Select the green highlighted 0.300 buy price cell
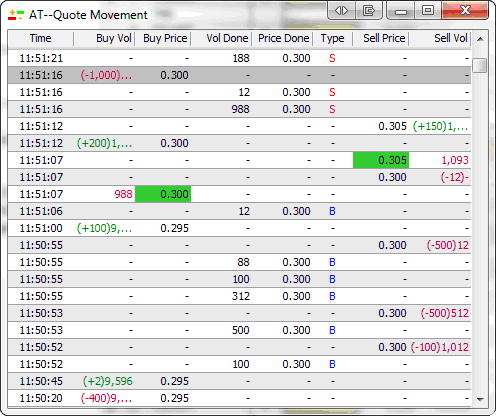The width and height of the screenshot is (496, 416). [163, 194]
